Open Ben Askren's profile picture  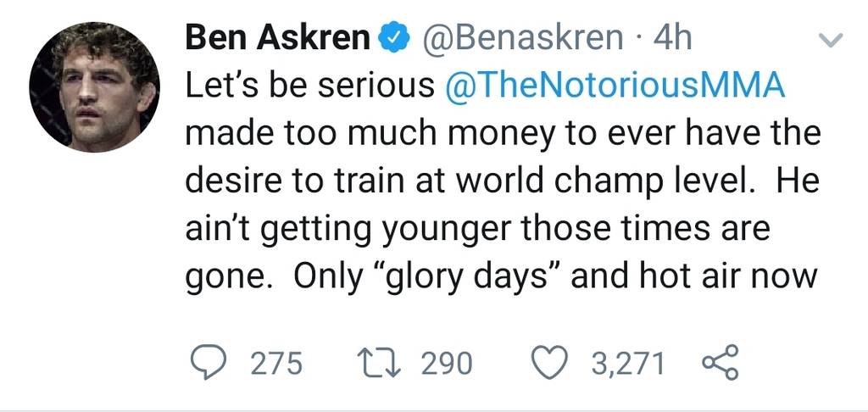94,87
